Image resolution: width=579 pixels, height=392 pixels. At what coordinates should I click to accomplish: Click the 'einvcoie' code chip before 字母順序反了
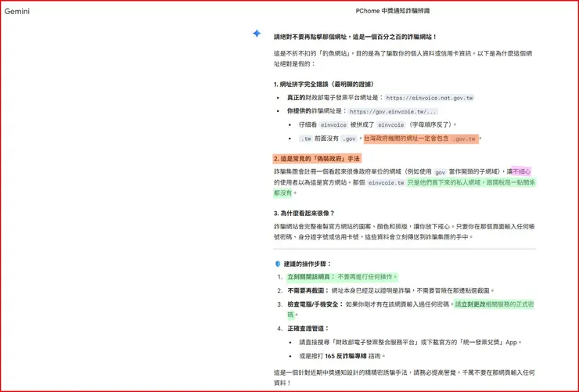[390, 124]
